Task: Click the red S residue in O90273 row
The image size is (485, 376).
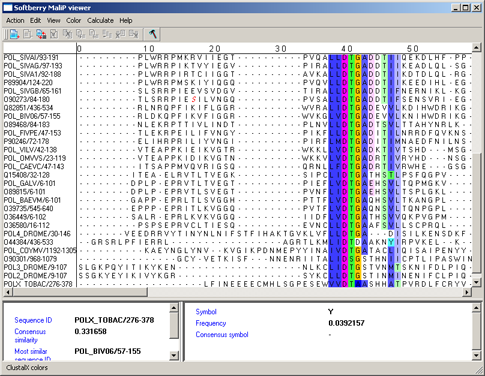Action: tap(194, 99)
